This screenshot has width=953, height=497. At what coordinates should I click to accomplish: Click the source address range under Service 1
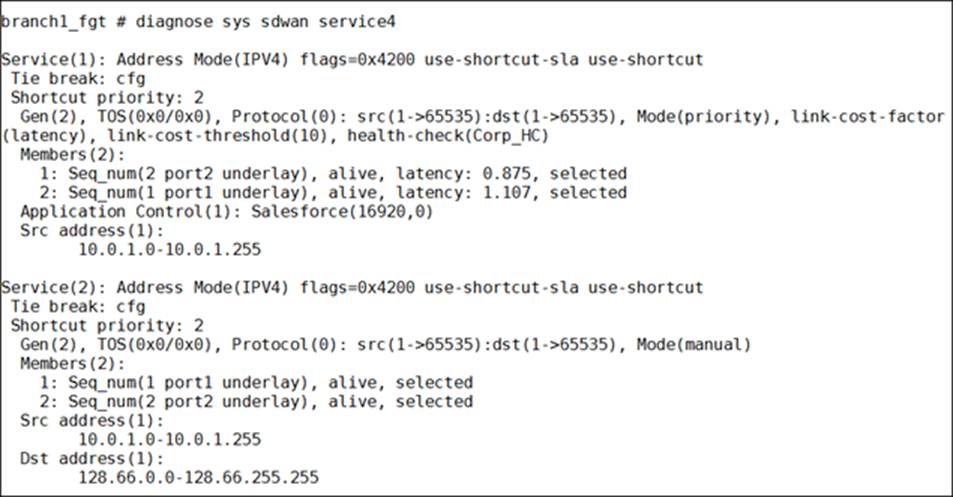(x=169, y=249)
